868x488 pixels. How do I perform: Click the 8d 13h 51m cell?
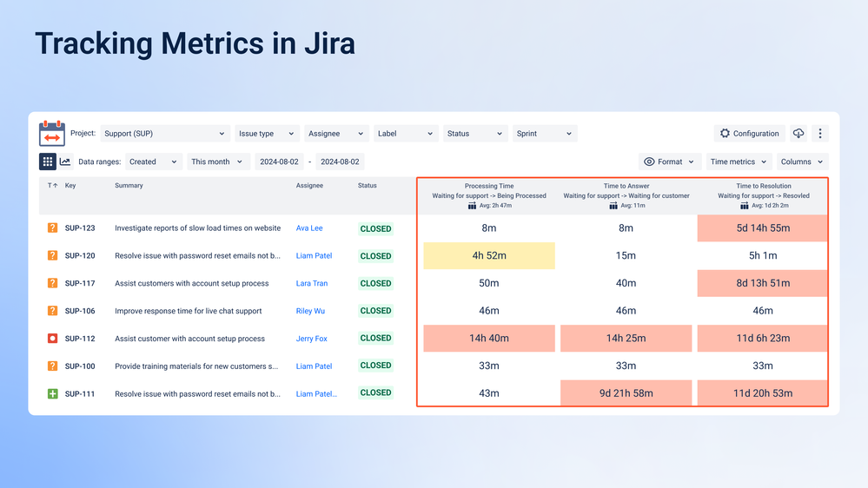coord(763,283)
